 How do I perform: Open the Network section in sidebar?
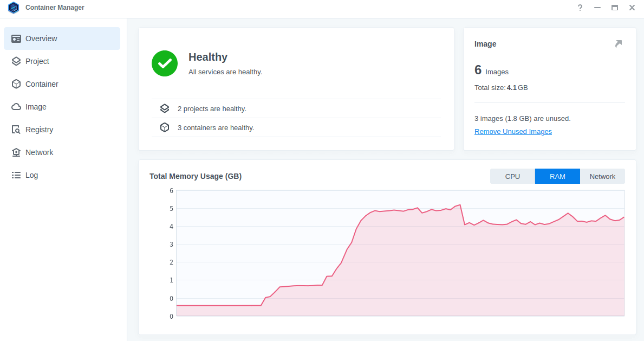point(62,152)
